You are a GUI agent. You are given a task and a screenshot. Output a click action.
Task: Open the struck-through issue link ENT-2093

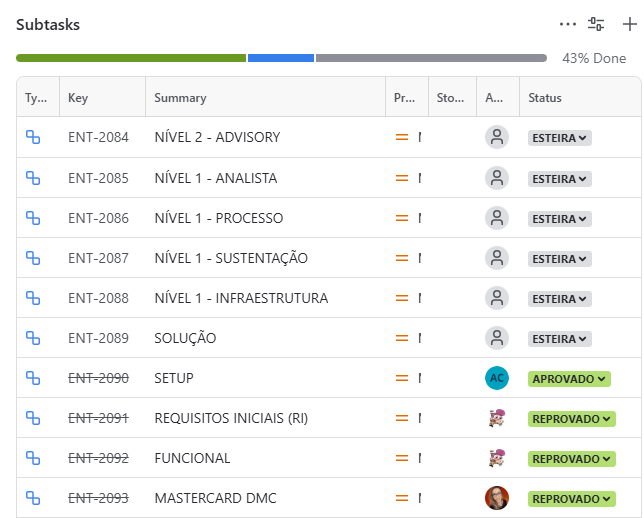[x=99, y=498]
